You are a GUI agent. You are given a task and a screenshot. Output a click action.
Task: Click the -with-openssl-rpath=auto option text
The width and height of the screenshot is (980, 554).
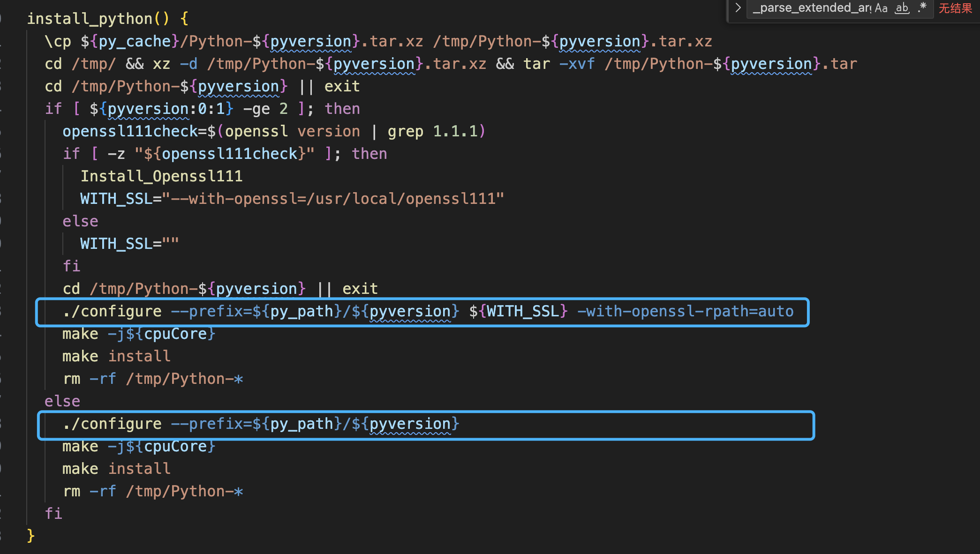point(685,312)
